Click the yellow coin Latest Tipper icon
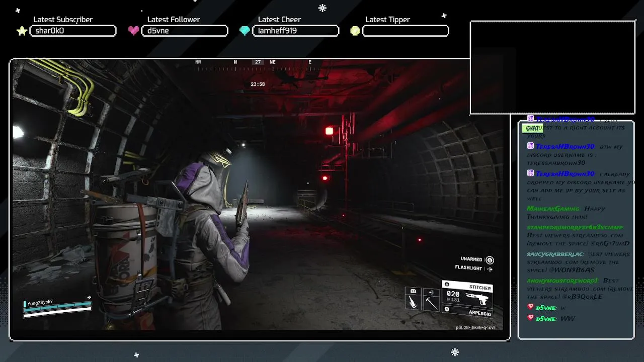Screen dimensions: 644x362 coord(355,31)
